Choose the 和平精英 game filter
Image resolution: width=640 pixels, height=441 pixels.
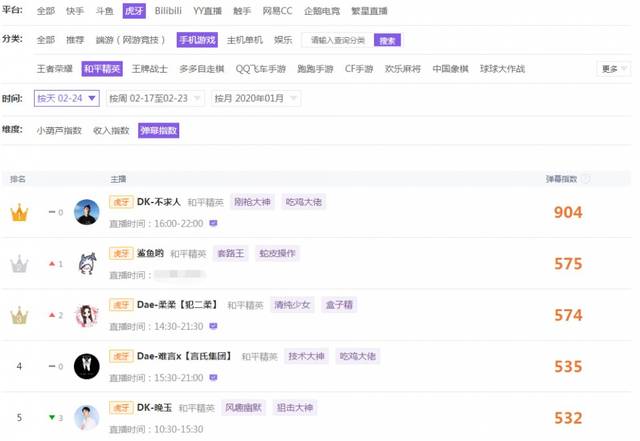(x=102, y=69)
